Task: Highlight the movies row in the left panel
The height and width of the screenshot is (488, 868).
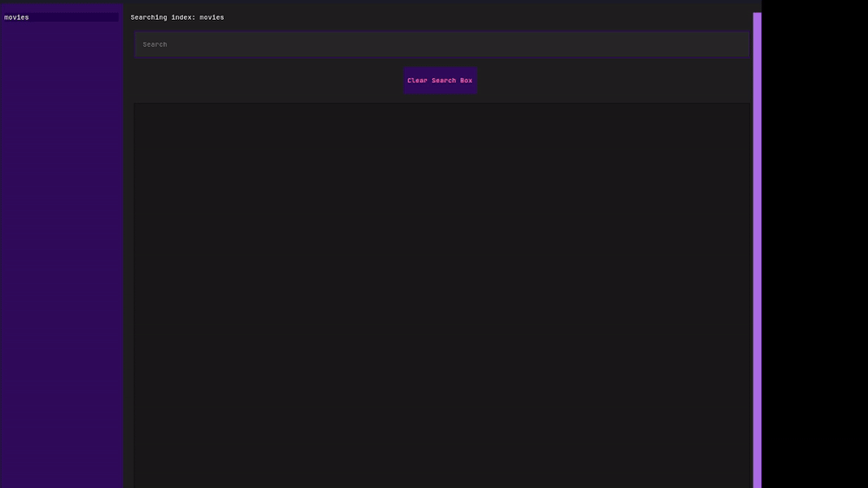Action: click(61, 17)
